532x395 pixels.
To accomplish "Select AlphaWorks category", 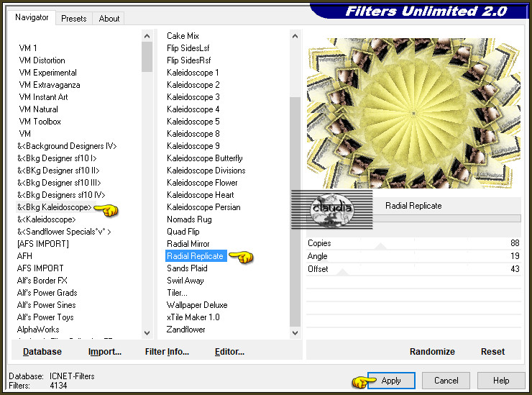I will [x=38, y=330].
